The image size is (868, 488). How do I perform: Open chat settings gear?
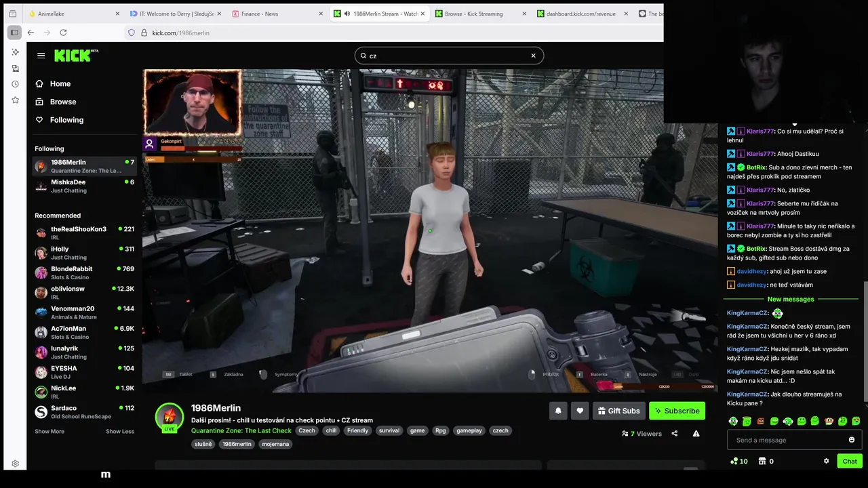826,461
